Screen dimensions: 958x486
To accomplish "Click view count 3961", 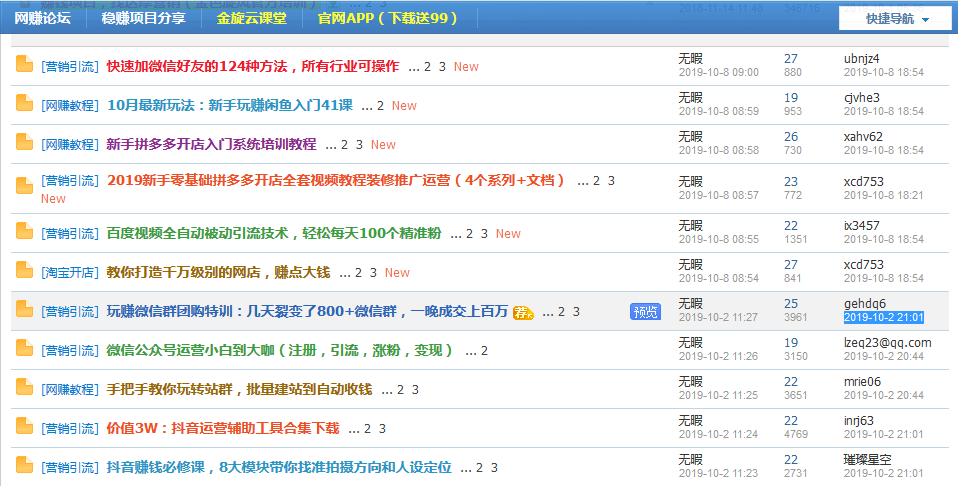I will coord(796,317).
